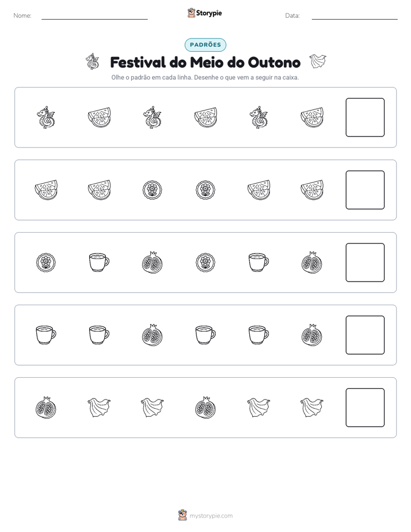Click the answer box in row three
Screen dimensions: 411x532
click(x=365, y=263)
